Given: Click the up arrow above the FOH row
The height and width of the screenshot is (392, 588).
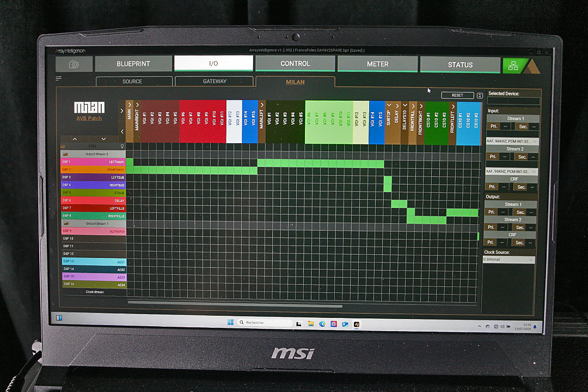Looking at the screenshot, I should [x=75, y=139].
